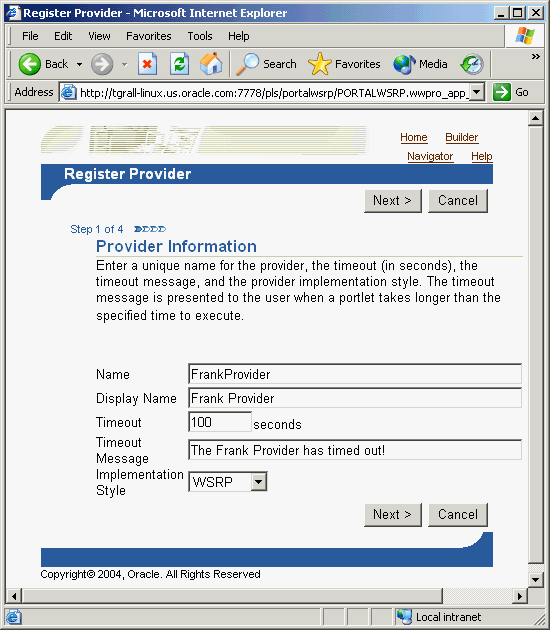
Task: Follow the Builder link
Action: click(x=462, y=137)
